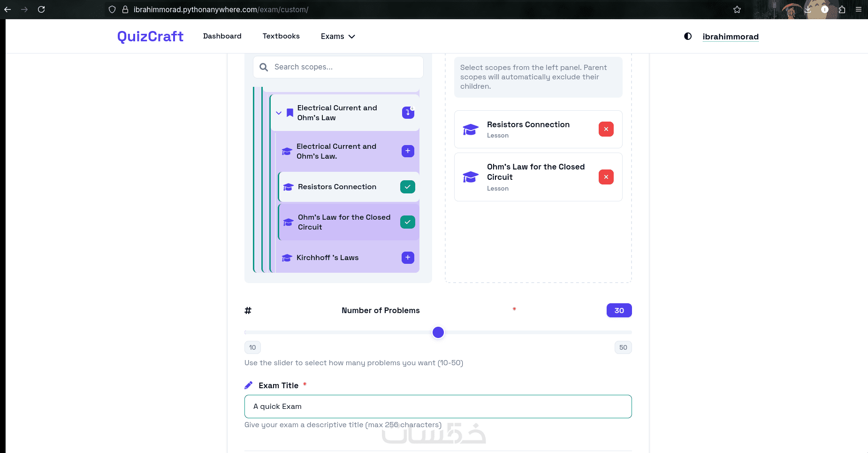The width and height of the screenshot is (868, 453).
Task: Open the browser downloads icon
Action: [808, 9]
